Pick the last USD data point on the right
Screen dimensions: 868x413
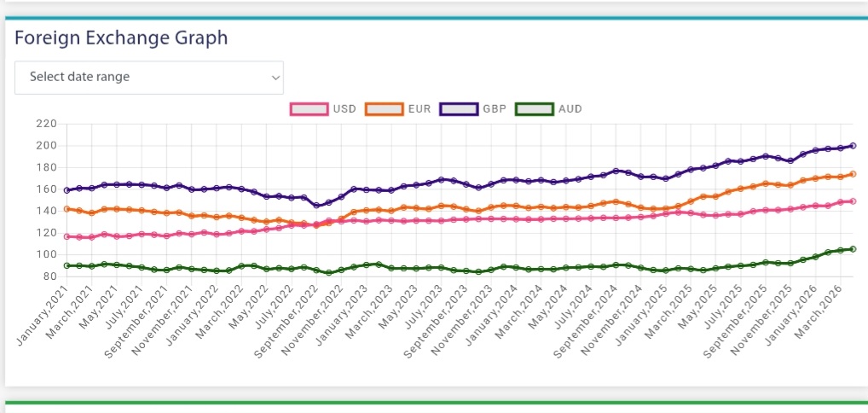854,201
